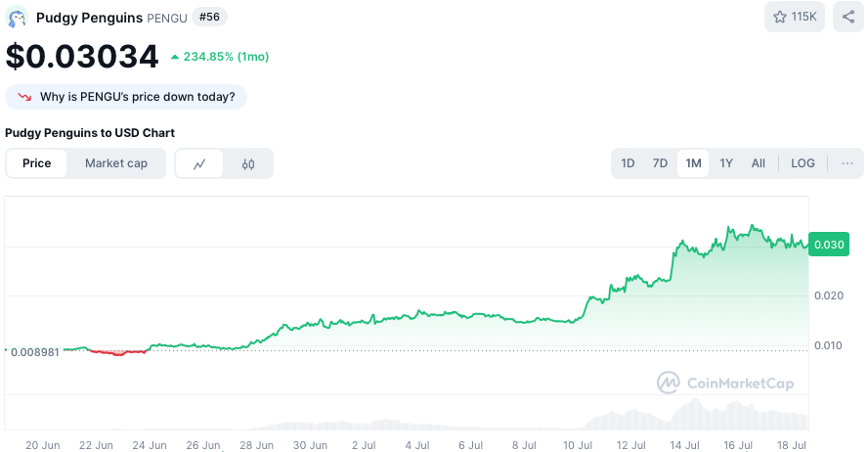Viewport: 868px width, 452px height.
Task: Click 'Pudgy Penguins to USD Chart' heading
Action: click(x=90, y=133)
